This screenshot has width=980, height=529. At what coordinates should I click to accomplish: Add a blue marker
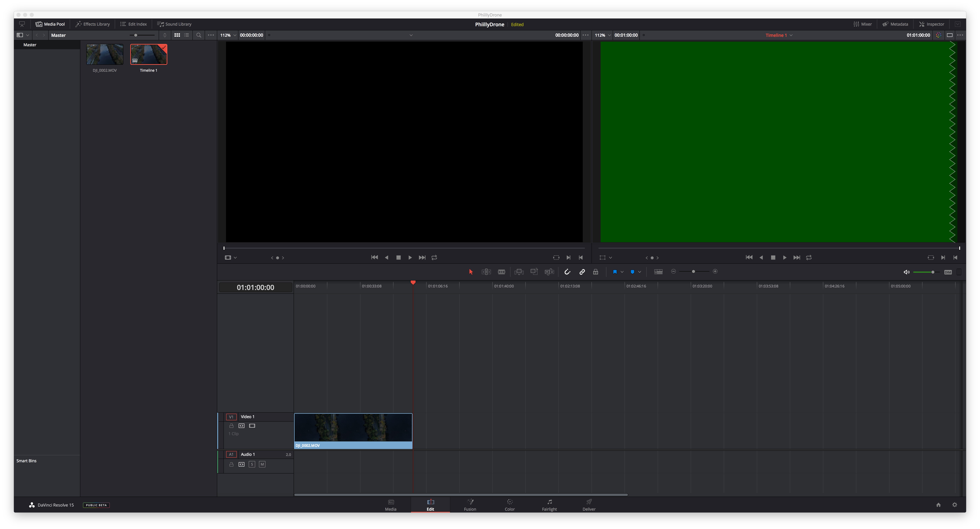pos(632,272)
